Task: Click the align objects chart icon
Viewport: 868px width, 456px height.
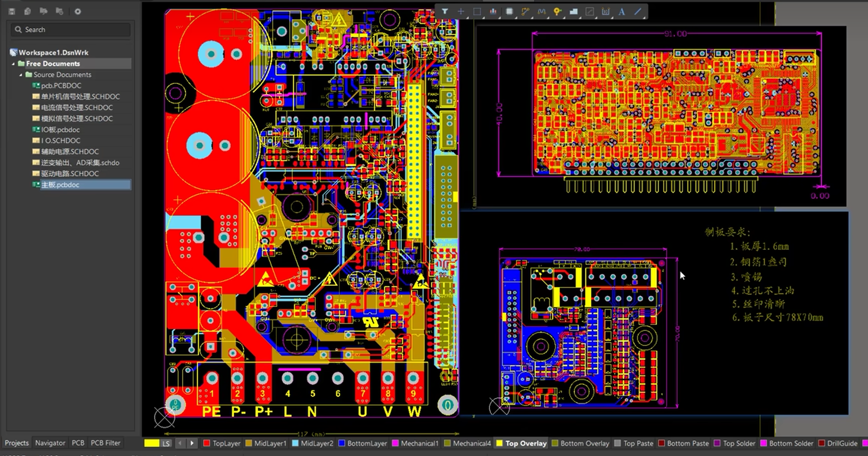Action: (493, 11)
